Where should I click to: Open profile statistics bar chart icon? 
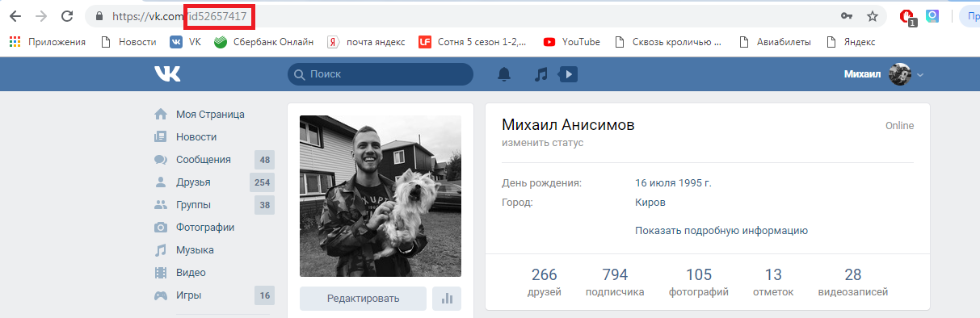tap(447, 299)
